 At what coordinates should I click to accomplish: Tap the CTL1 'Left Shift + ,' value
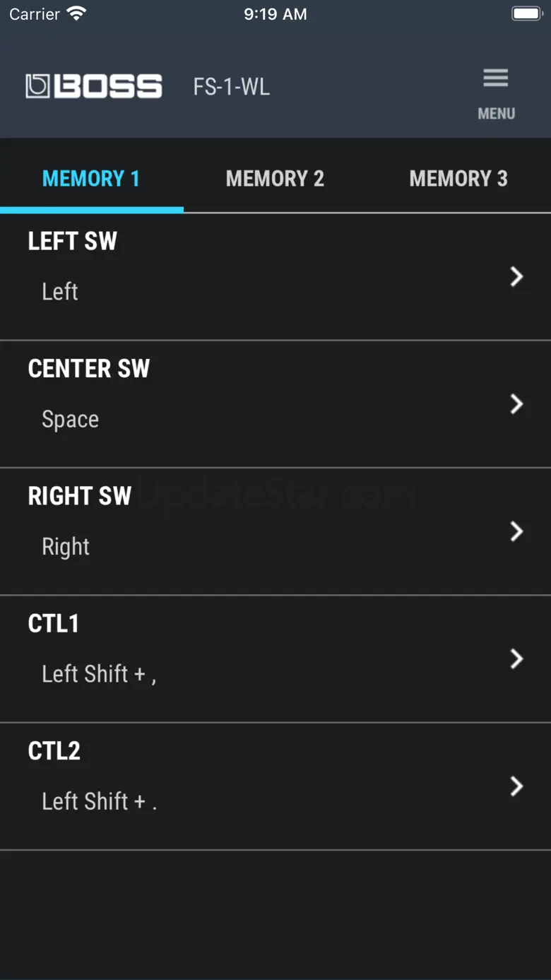(x=99, y=674)
